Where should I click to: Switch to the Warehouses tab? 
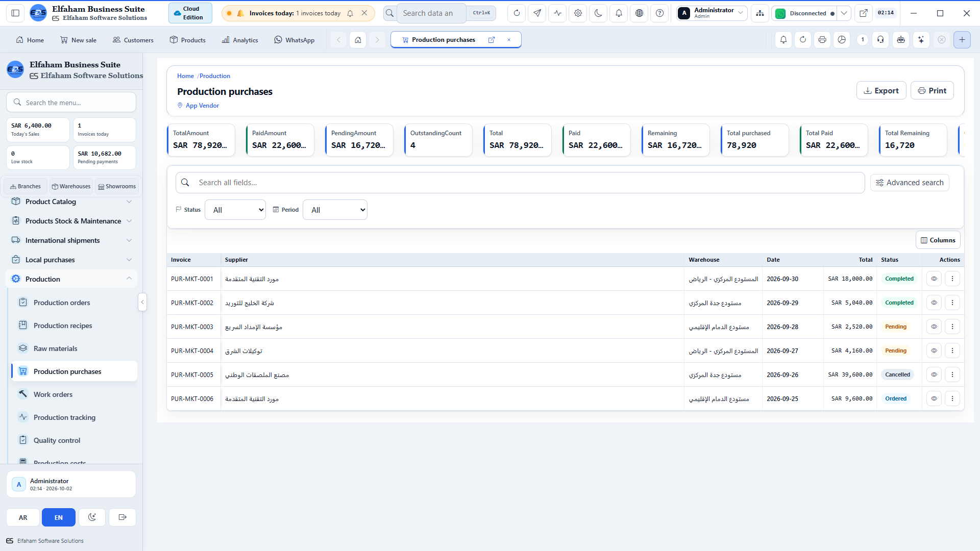click(71, 186)
